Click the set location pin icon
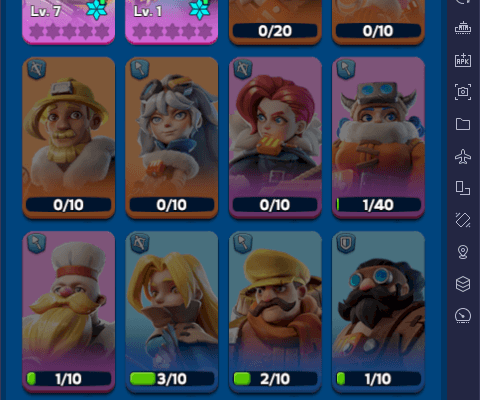 [463, 252]
